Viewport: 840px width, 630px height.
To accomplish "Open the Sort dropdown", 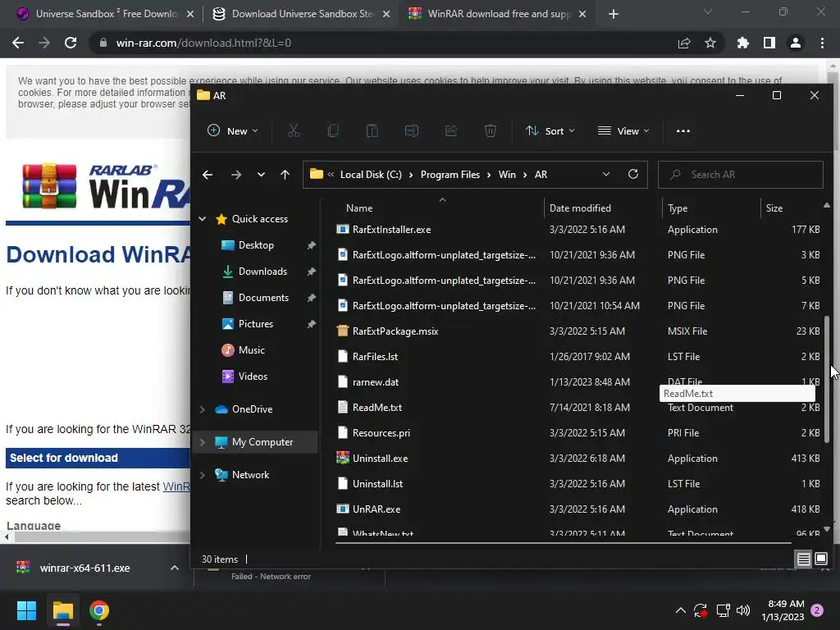I will click(550, 130).
